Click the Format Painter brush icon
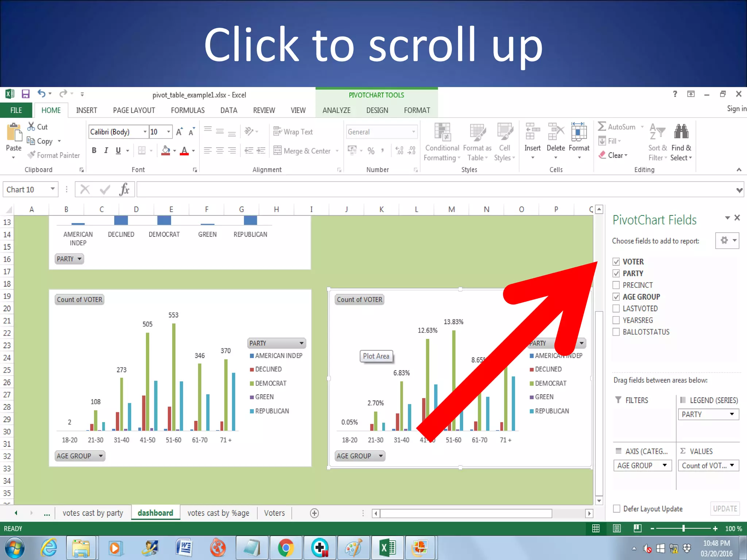747x560 pixels. (x=32, y=155)
